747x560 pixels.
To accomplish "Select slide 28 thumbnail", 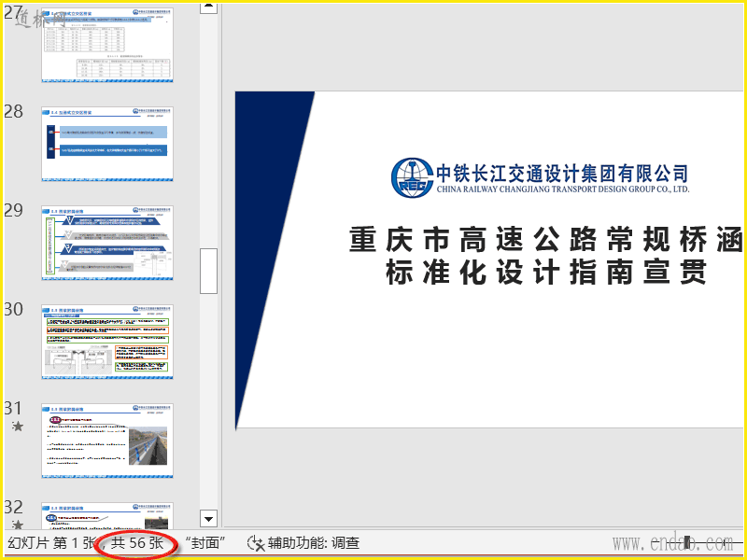I will coord(107,144).
